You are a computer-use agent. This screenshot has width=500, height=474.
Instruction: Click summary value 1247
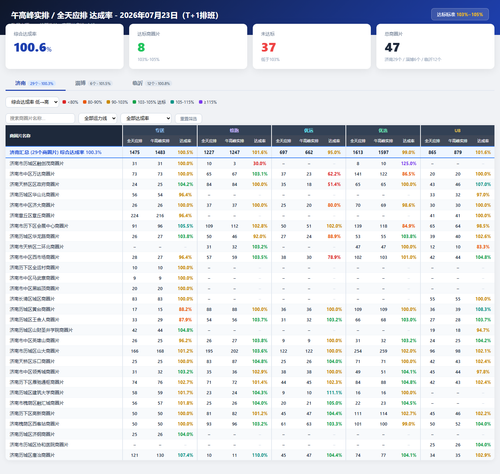tap(234, 152)
